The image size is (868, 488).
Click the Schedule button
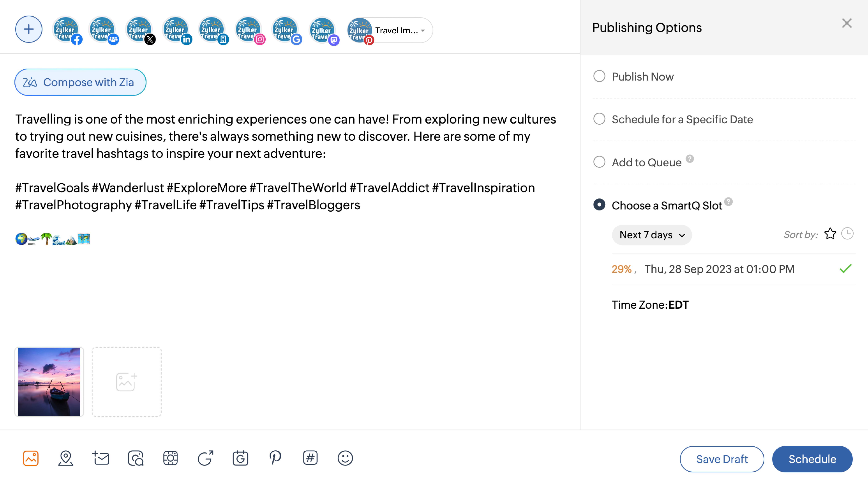click(x=812, y=459)
